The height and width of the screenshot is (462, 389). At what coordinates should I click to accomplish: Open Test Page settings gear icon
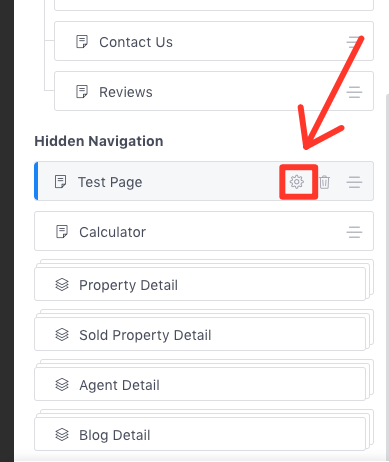coord(297,182)
